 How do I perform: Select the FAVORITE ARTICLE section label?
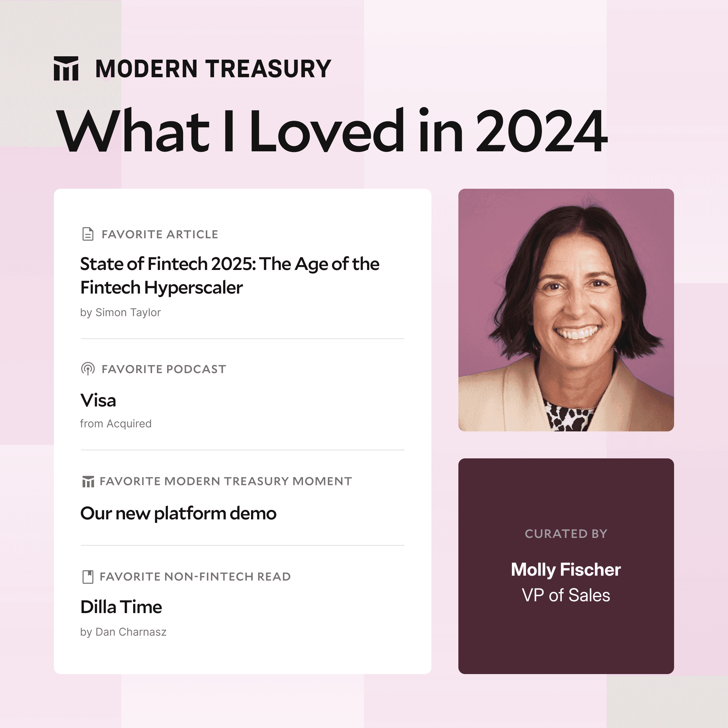[160, 234]
